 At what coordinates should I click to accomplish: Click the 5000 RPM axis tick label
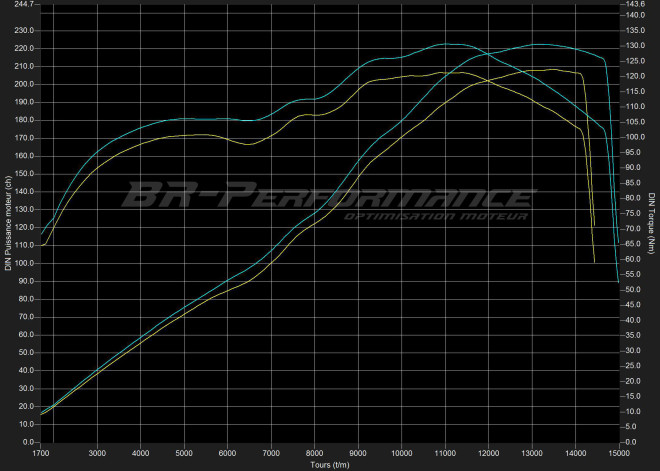tap(184, 453)
